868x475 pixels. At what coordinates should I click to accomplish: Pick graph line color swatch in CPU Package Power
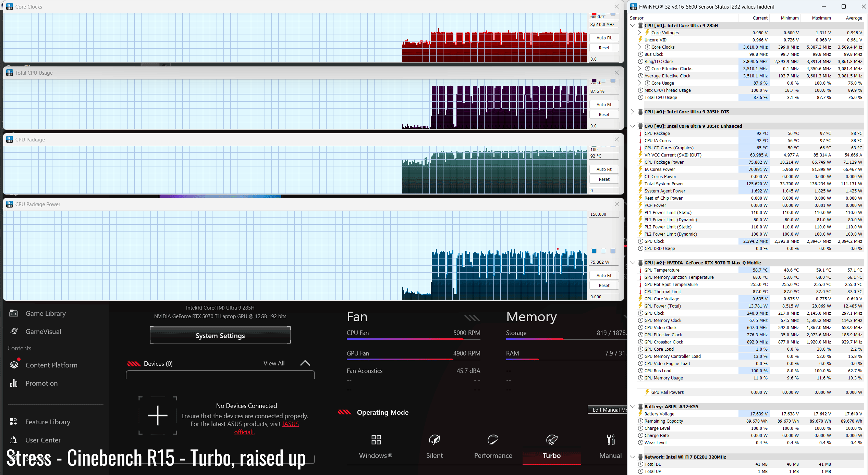click(594, 251)
